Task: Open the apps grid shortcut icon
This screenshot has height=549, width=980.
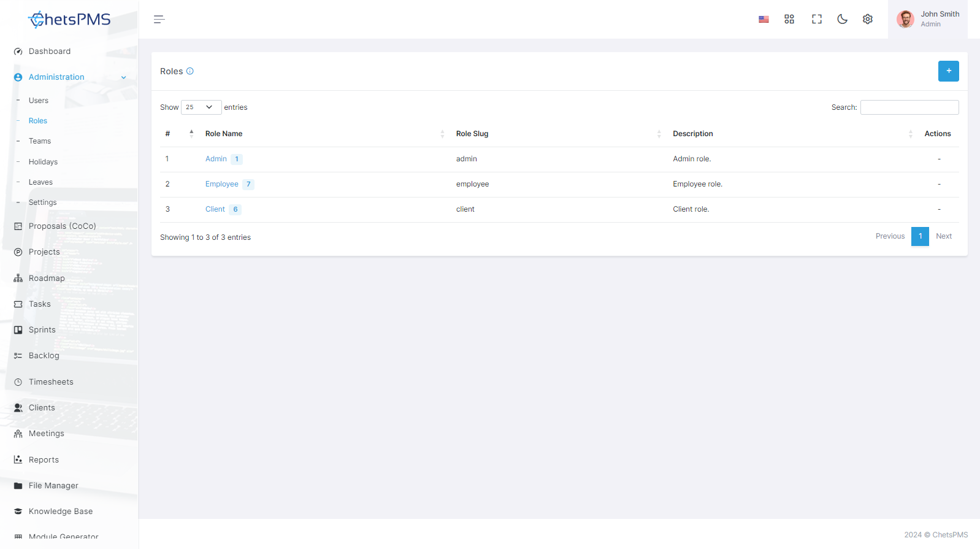Action: click(x=789, y=20)
